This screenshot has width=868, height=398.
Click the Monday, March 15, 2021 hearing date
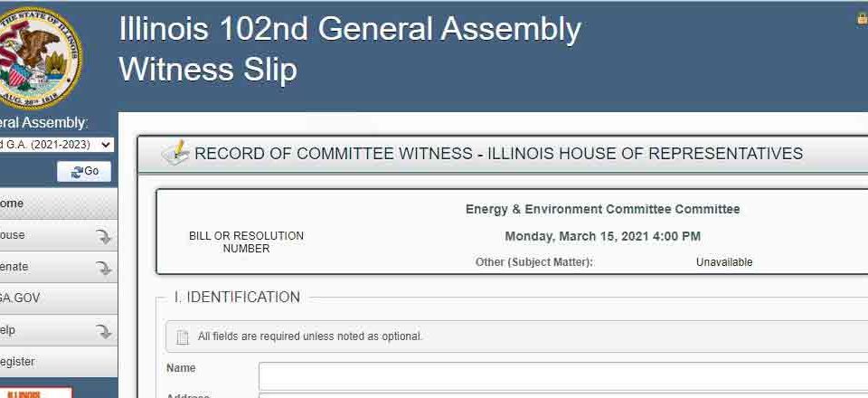pos(602,236)
